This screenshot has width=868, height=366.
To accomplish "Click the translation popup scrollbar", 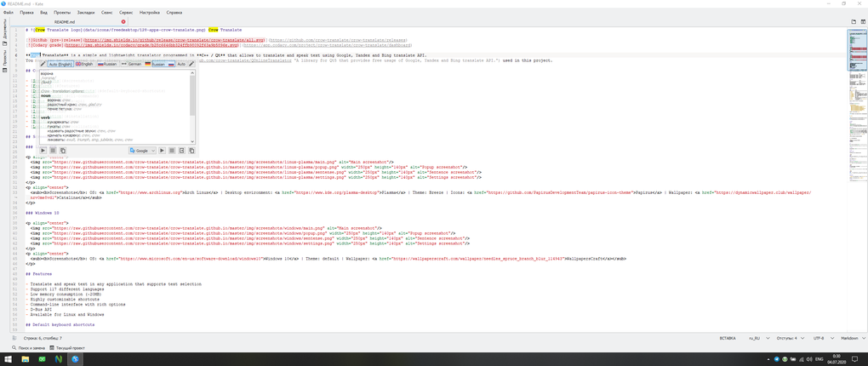I will [x=192, y=94].
